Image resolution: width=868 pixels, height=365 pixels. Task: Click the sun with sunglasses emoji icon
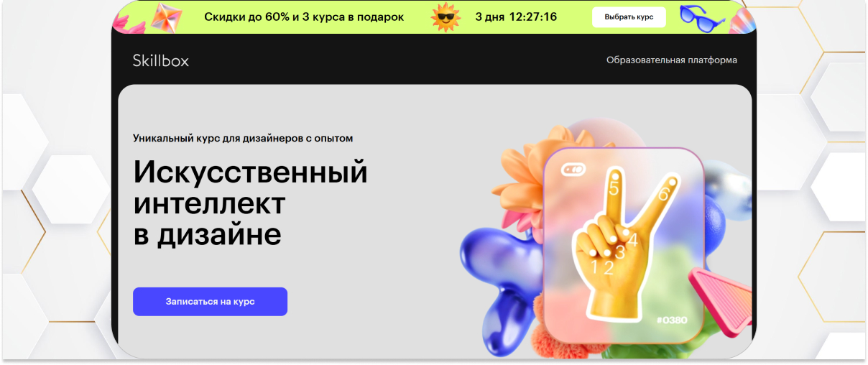click(x=445, y=17)
